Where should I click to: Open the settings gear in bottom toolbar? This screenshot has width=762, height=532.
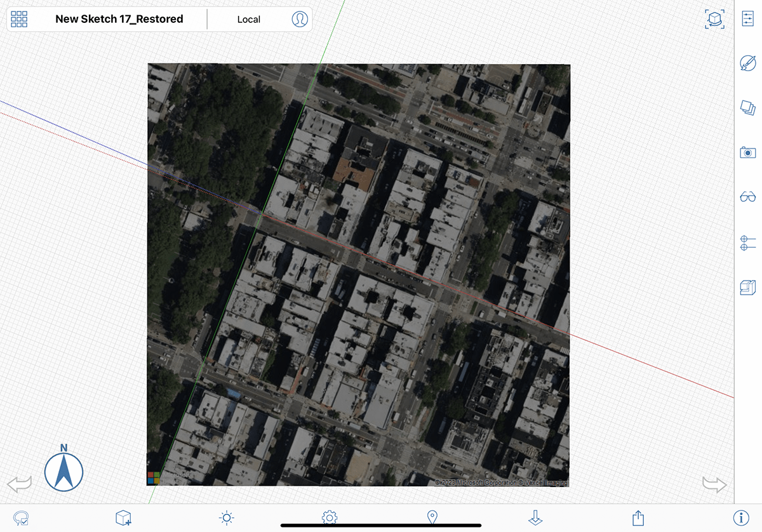(x=330, y=518)
